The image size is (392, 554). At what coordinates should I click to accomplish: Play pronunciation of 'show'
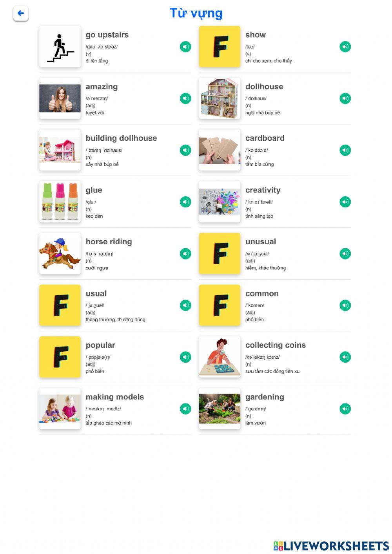(345, 47)
